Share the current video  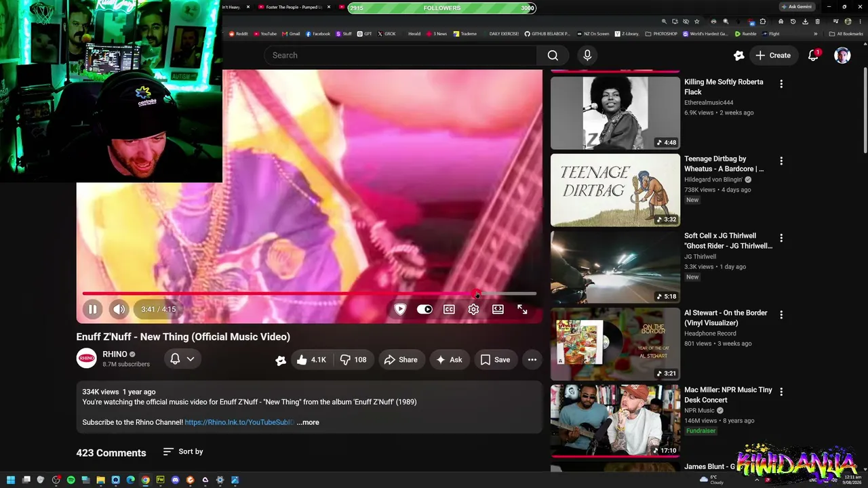401,360
